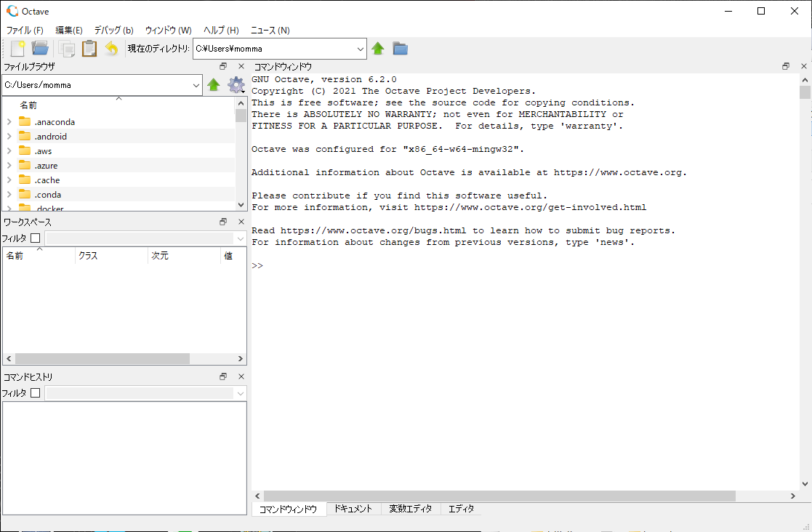Enable the Command History filter checkbox
This screenshot has height=532, width=812.
click(x=35, y=392)
